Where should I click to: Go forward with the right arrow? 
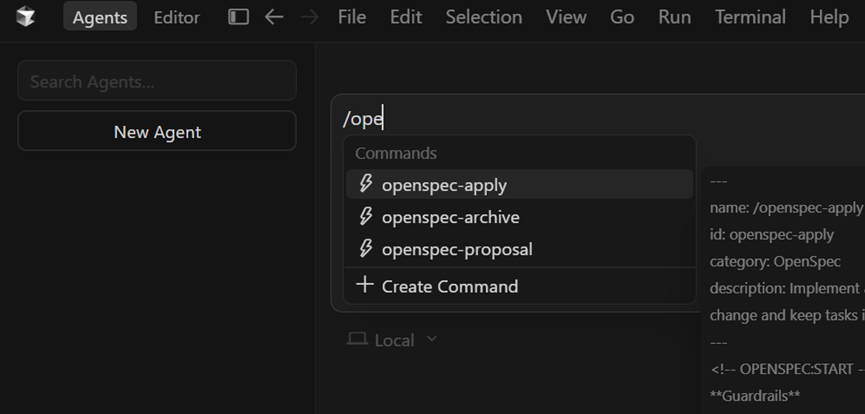309,17
